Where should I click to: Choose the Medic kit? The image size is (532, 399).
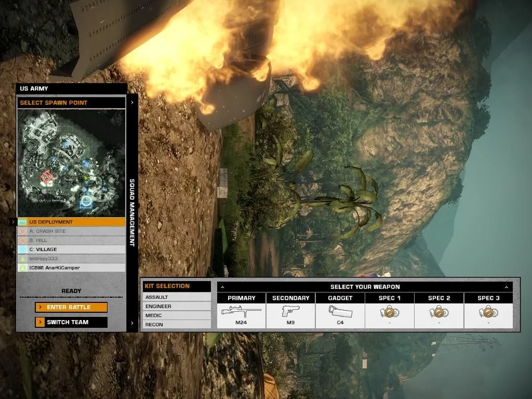pos(177,315)
